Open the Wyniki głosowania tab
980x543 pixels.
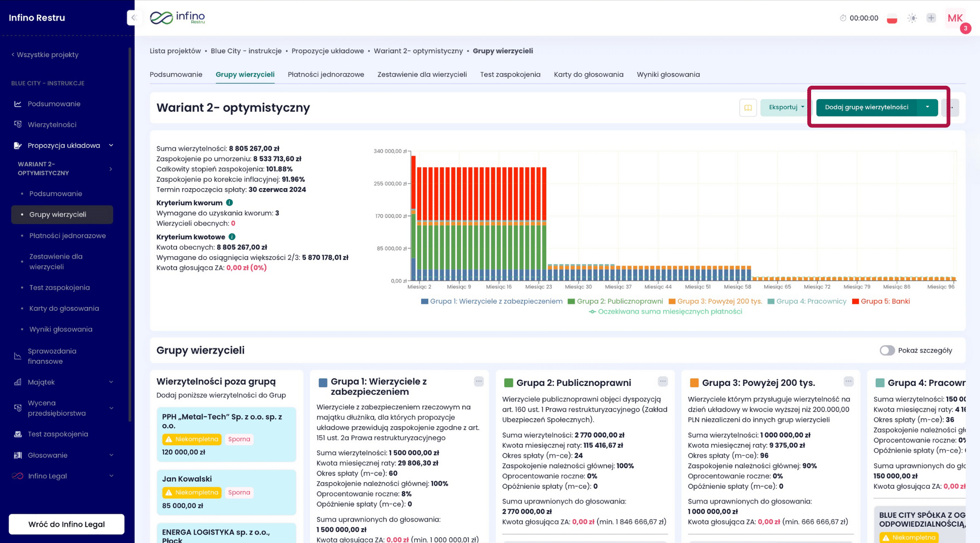click(668, 74)
